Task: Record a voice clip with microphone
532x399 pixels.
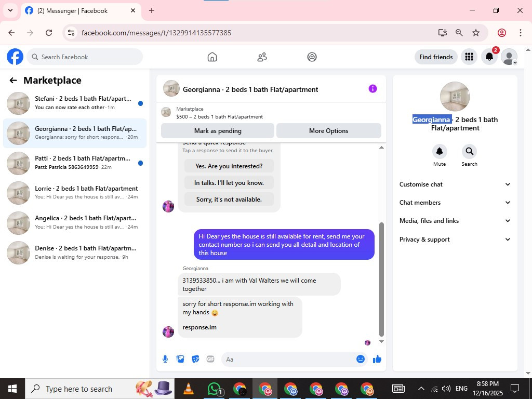Action: (x=165, y=359)
